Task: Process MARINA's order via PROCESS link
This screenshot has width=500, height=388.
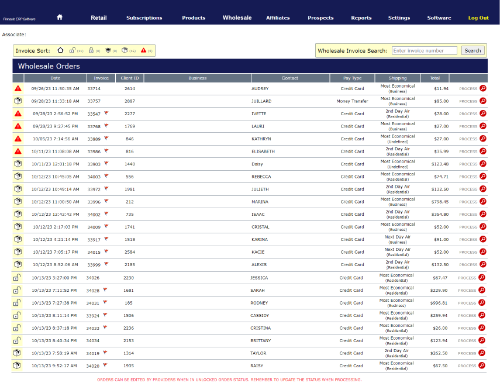Action: pos(468,202)
